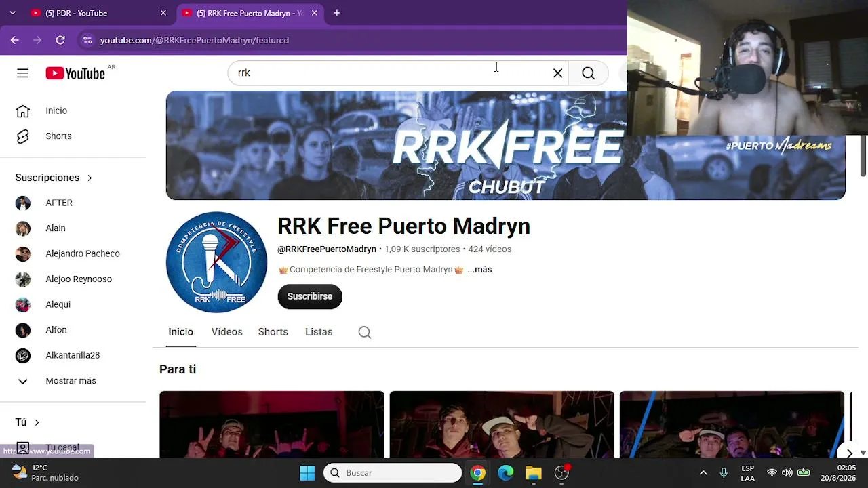Viewport: 868px width, 488px height.
Task: Click the taskbar Buscar search box
Action: pyautogui.click(x=393, y=473)
